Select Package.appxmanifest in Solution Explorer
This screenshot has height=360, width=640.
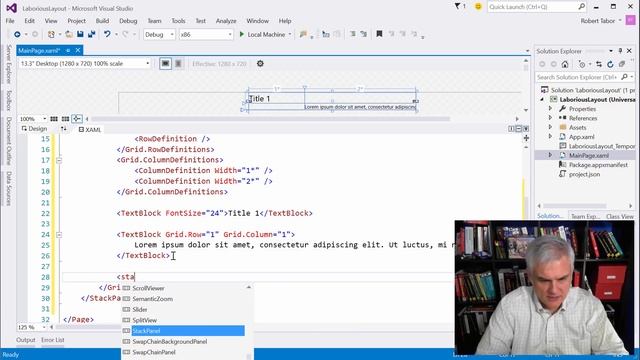[x=598, y=164]
